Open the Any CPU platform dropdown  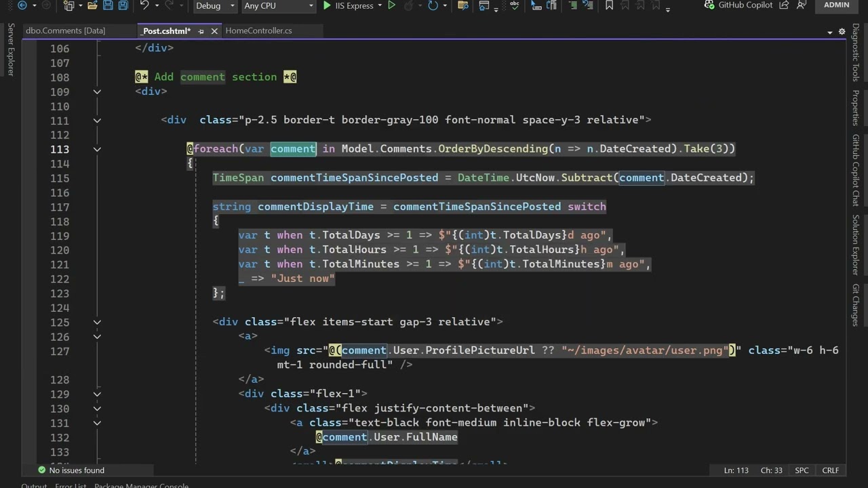(279, 5)
